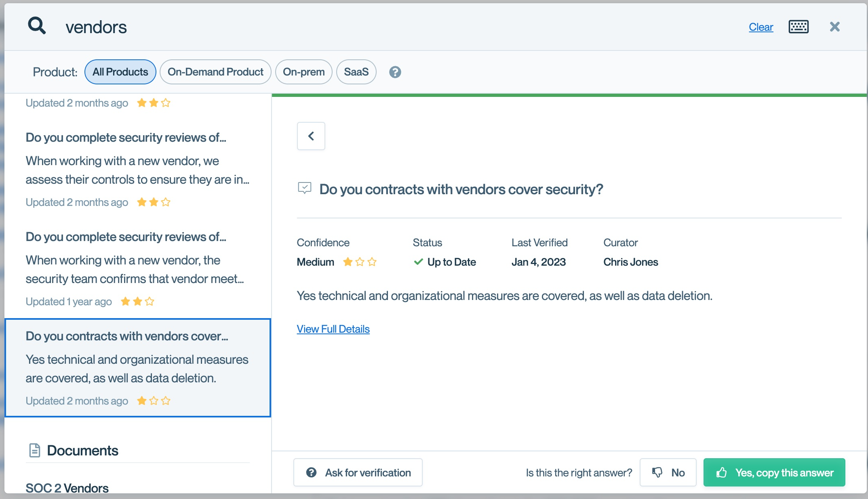The width and height of the screenshot is (868, 499).
Task: Select the All Products filter
Action: pos(120,72)
